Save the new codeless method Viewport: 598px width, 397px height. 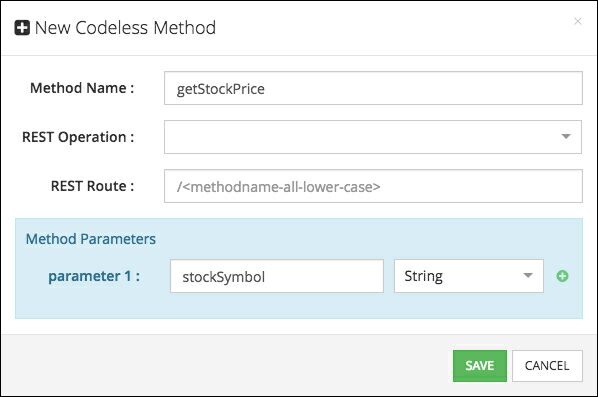pos(480,366)
